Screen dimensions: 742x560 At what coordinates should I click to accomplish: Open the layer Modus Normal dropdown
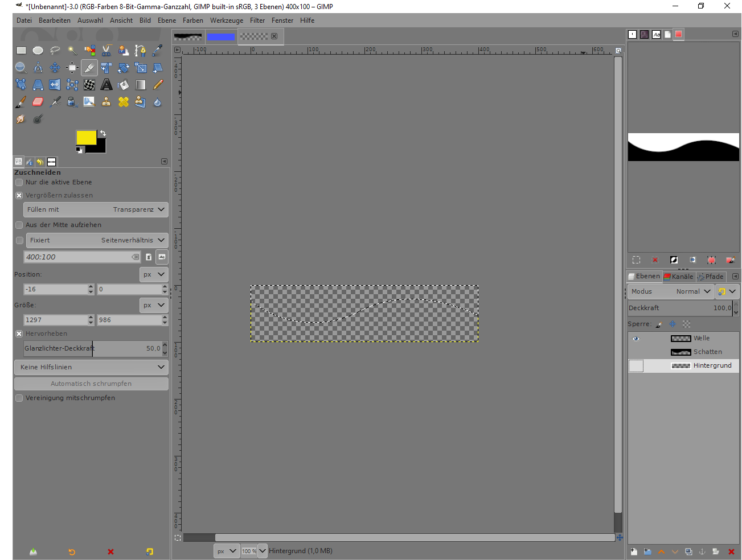tap(671, 291)
